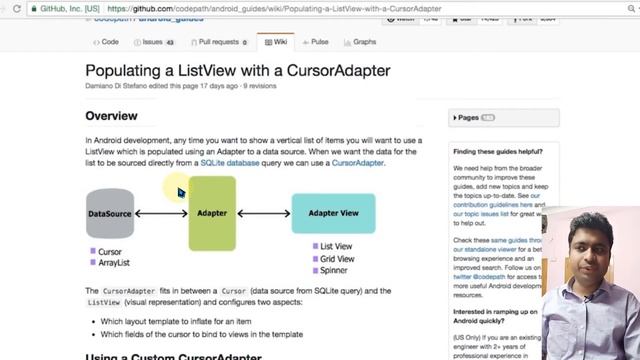Open the twitter @codepath link
The height and width of the screenshot is (360, 640).
[479, 277]
